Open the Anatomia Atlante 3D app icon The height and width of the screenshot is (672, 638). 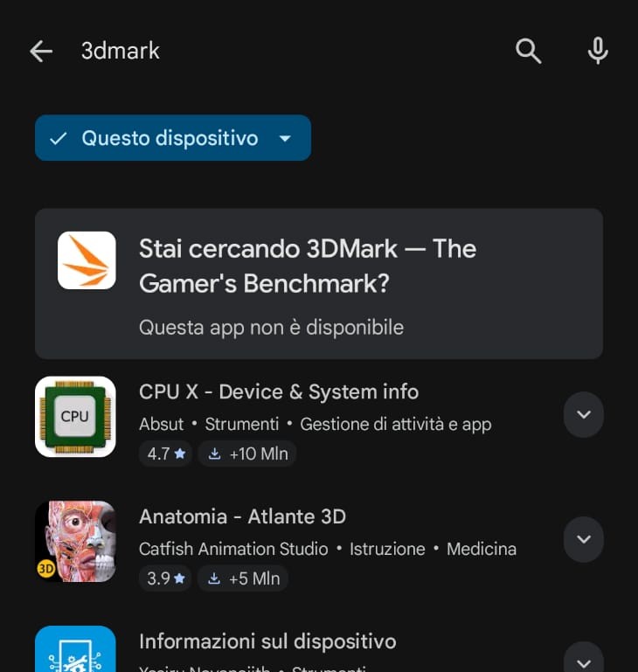[75, 542]
